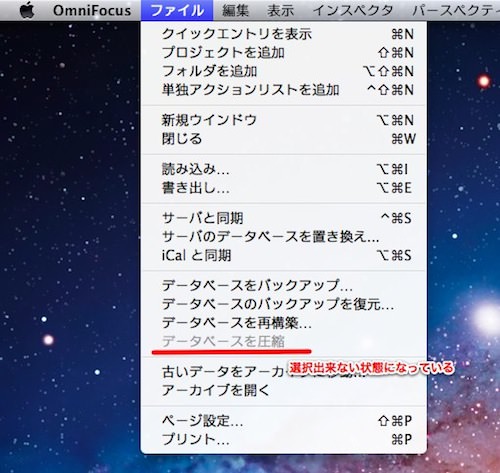Viewport: 500px width, 473px height.
Task: Select データベースを再構築…
Action: point(284,323)
